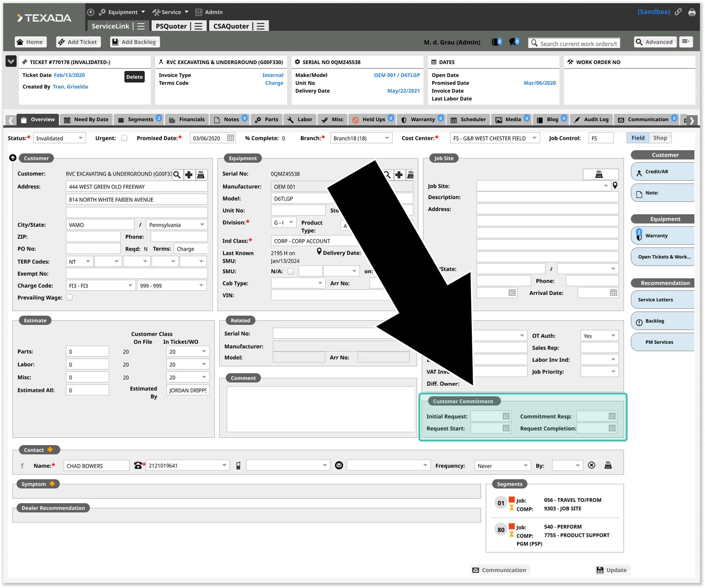Screen dimensions: 705x588
Task: Click the plus icon next to Symptom
Action: (x=52, y=484)
